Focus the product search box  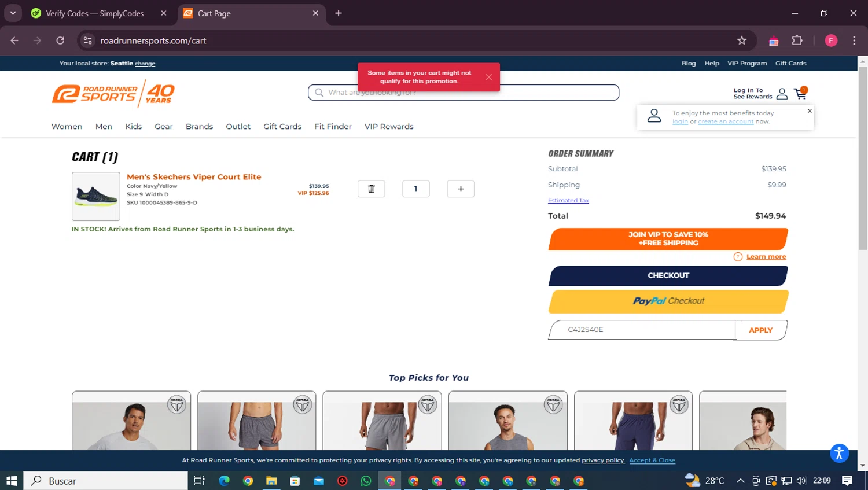point(464,93)
